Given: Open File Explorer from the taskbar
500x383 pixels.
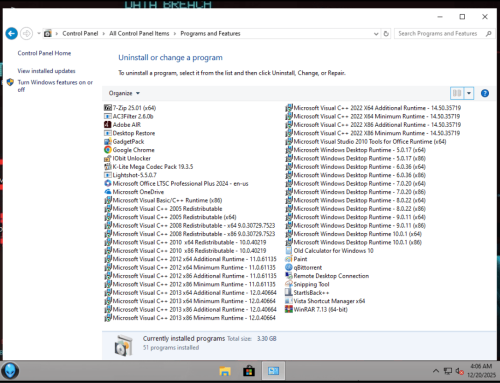Looking at the screenshot, I should coord(225,371).
